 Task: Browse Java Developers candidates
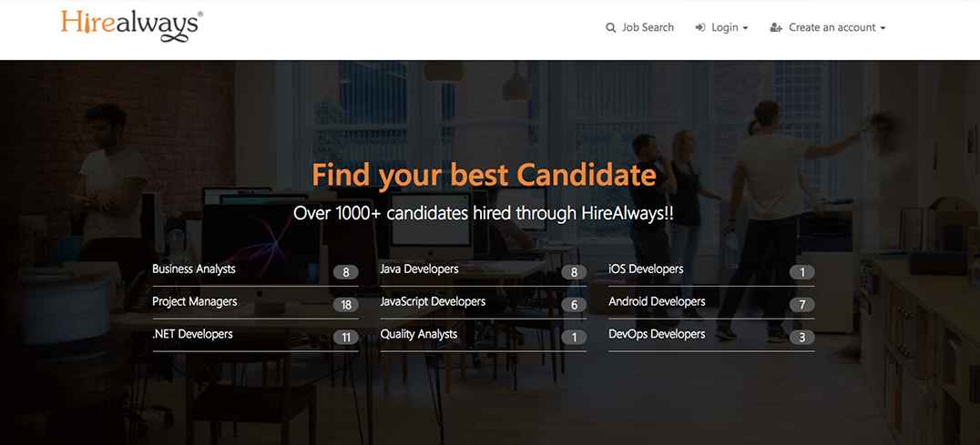pos(419,269)
